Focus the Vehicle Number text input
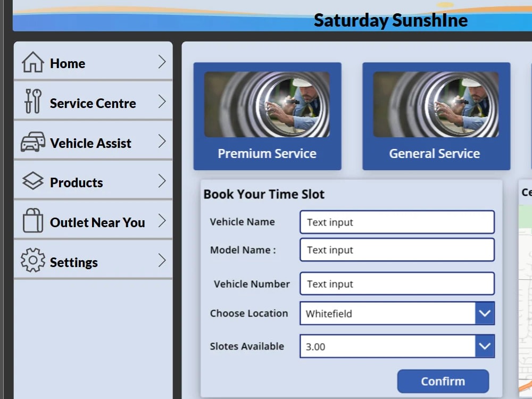 (397, 284)
